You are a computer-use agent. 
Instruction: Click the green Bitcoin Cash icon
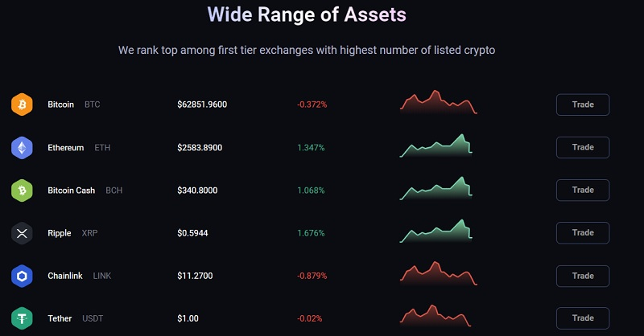point(22,191)
